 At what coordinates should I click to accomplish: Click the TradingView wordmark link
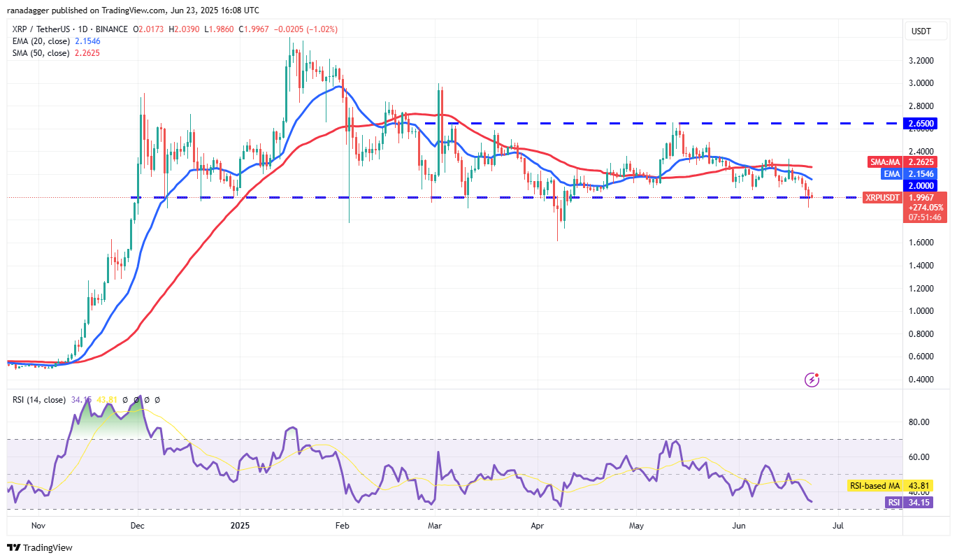click(x=48, y=547)
